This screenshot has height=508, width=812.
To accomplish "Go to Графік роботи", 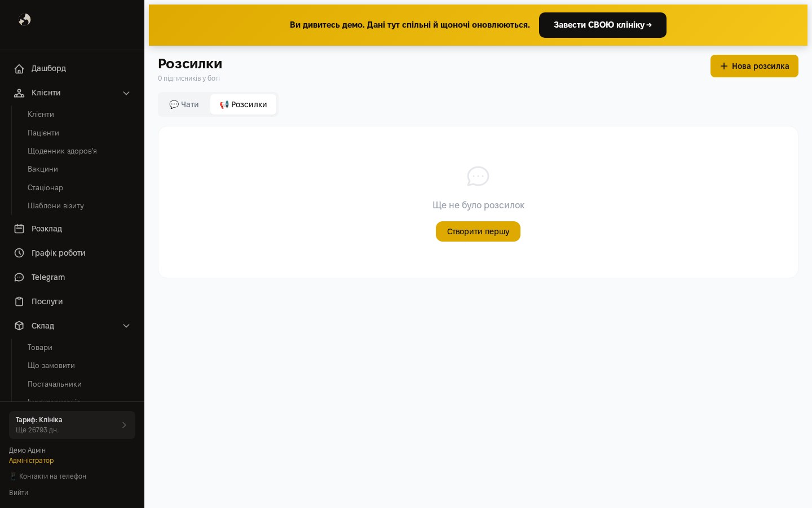I will click(x=72, y=253).
